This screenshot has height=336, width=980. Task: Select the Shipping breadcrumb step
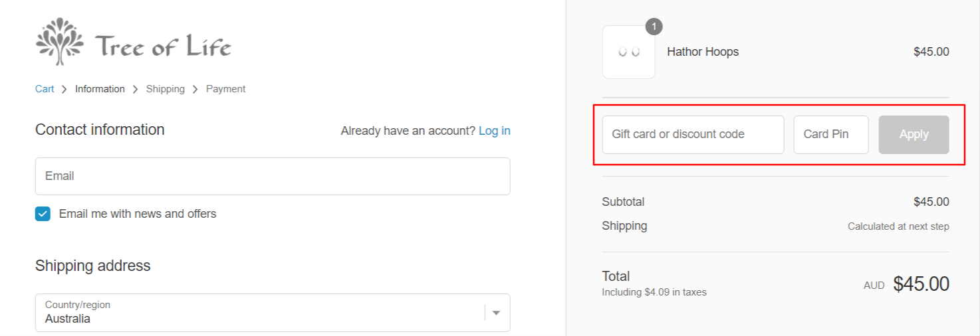point(166,89)
